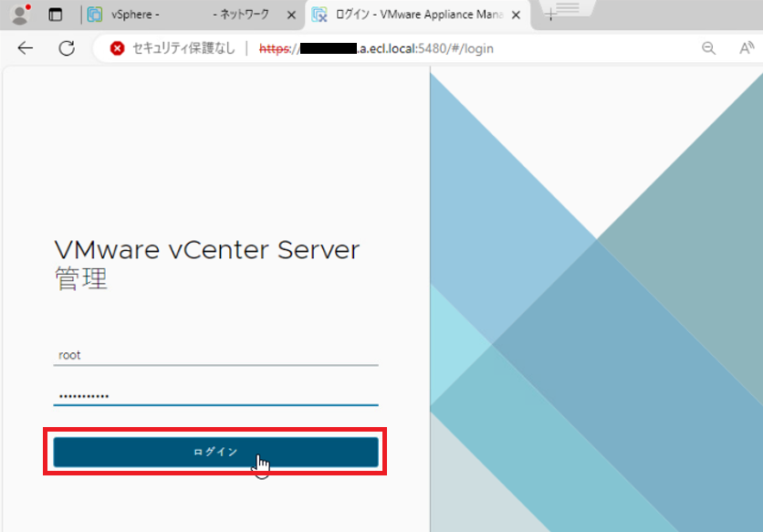Viewport: 763px width, 532px height.
Task: Close the vSphere network tab
Action: click(x=291, y=16)
